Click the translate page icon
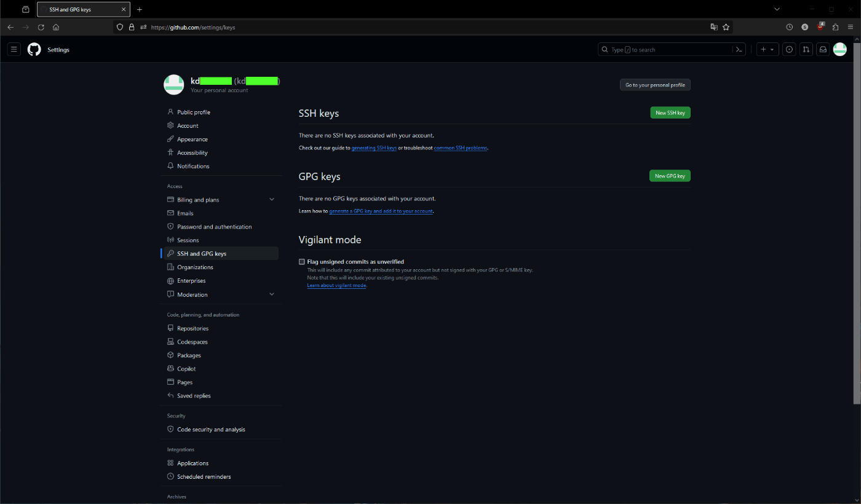 (x=714, y=27)
